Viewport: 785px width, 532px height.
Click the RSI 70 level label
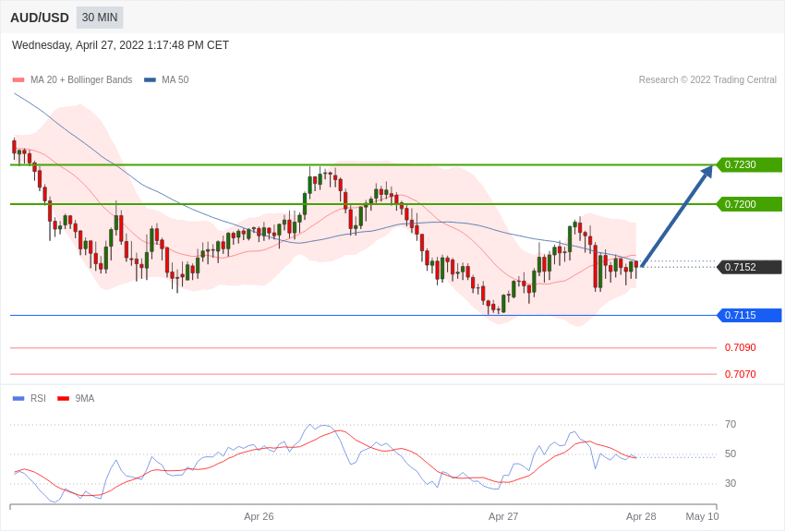click(731, 425)
